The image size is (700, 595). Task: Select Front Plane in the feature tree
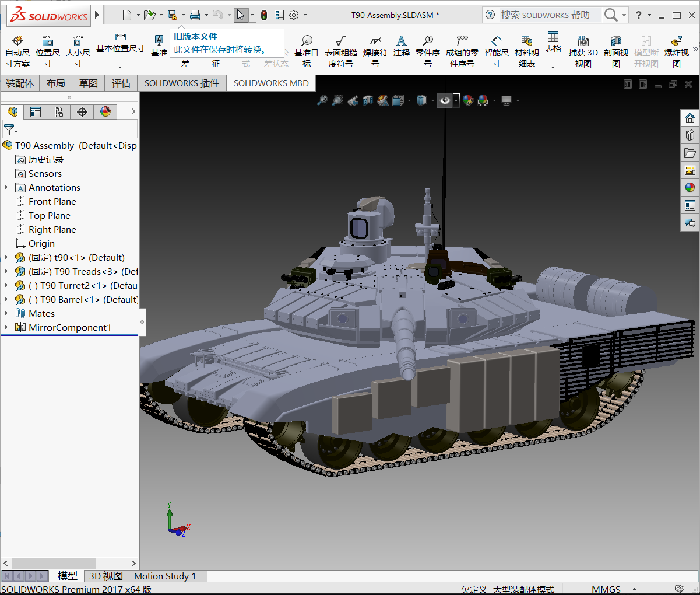52,202
